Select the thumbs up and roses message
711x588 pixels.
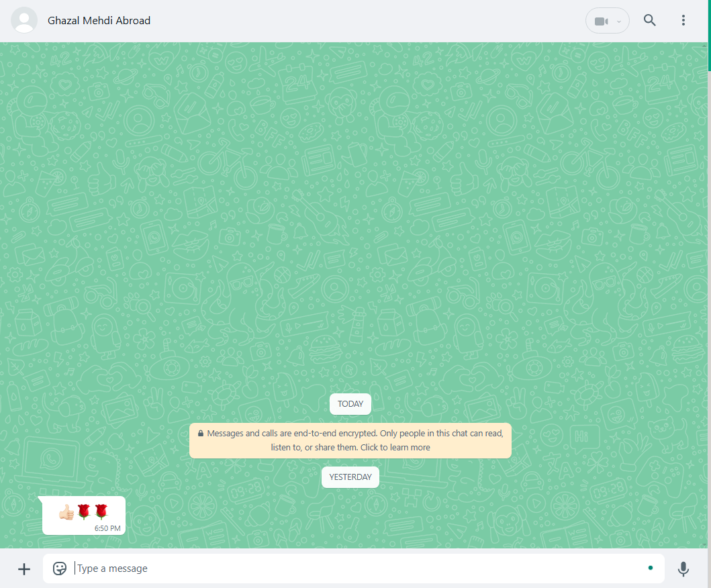point(84,516)
